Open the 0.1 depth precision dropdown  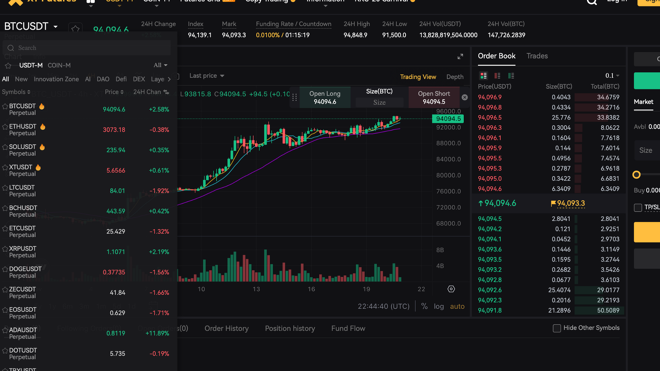pos(612,76)
